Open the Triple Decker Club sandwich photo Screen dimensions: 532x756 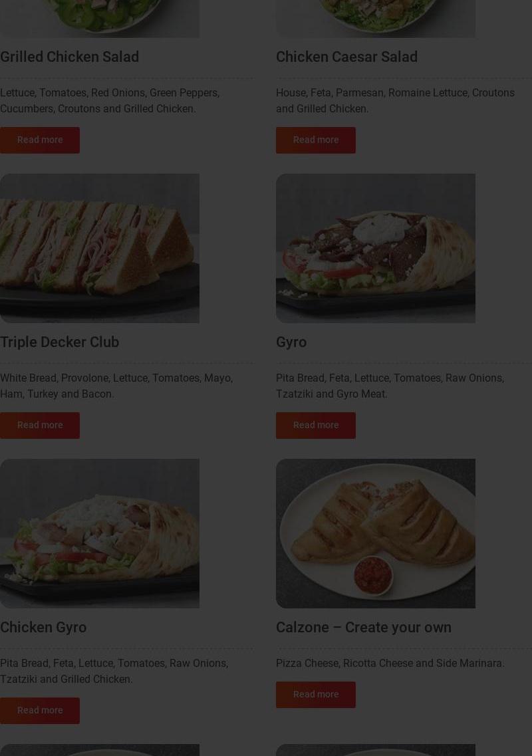click(99, 248)
